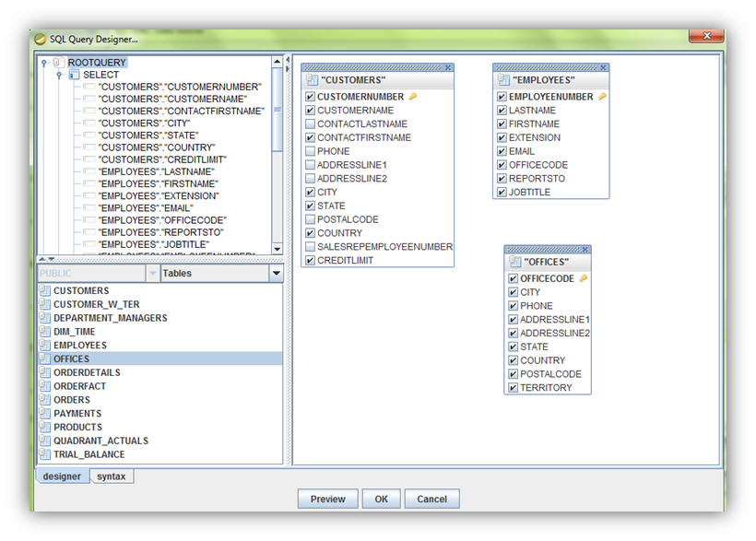Select the designer tab

point(62,476)
